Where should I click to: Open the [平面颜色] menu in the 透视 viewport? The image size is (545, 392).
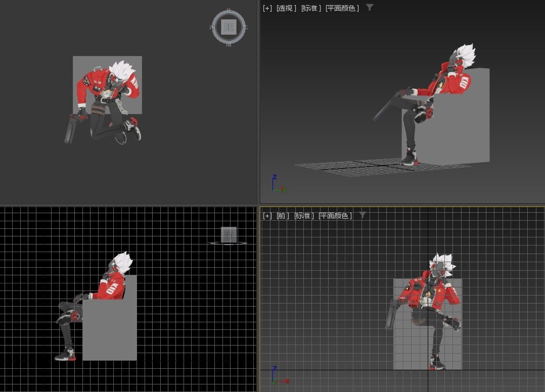tap(342, 8)
